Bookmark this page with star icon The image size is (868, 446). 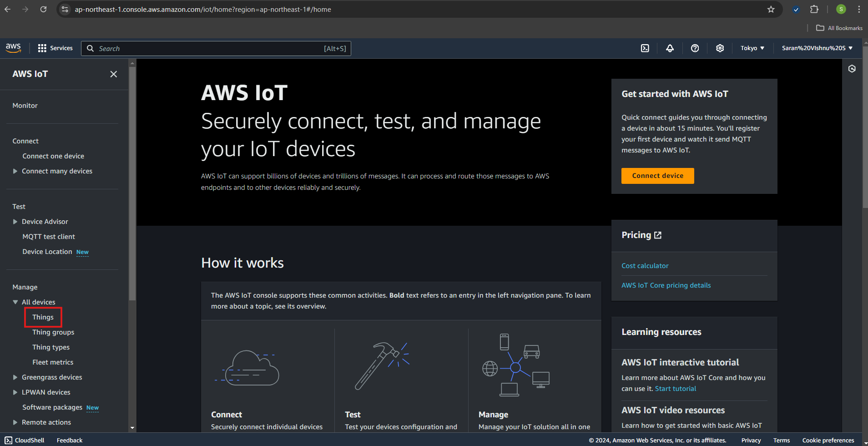coord(771,9)
